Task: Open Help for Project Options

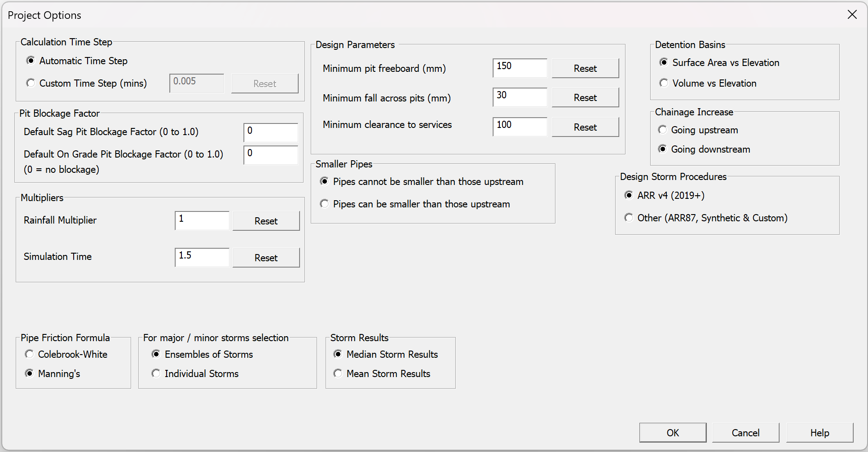Action: pos(820,433)
